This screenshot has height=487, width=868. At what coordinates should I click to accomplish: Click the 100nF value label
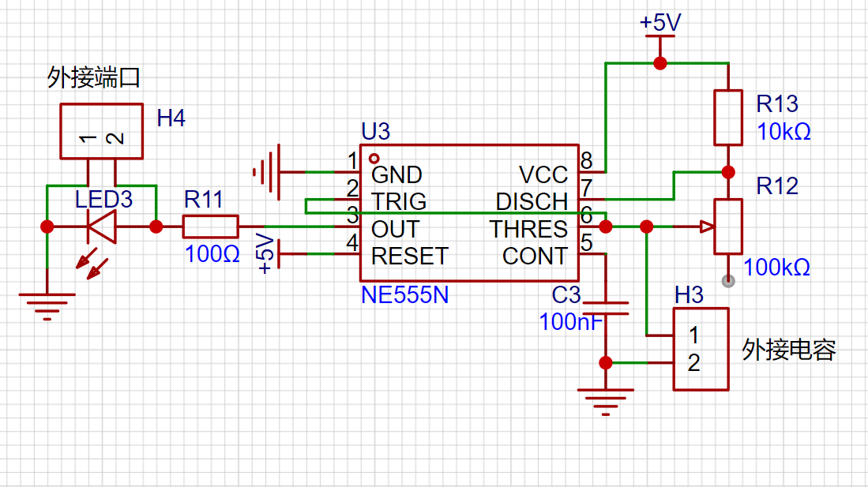pyautogui.click(x=571, y=322)
